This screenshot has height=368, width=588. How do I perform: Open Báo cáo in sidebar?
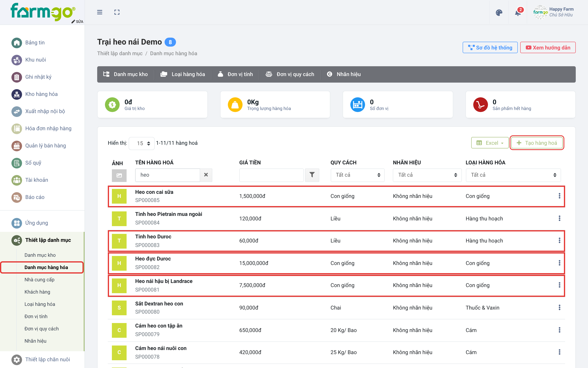(28, 197)
